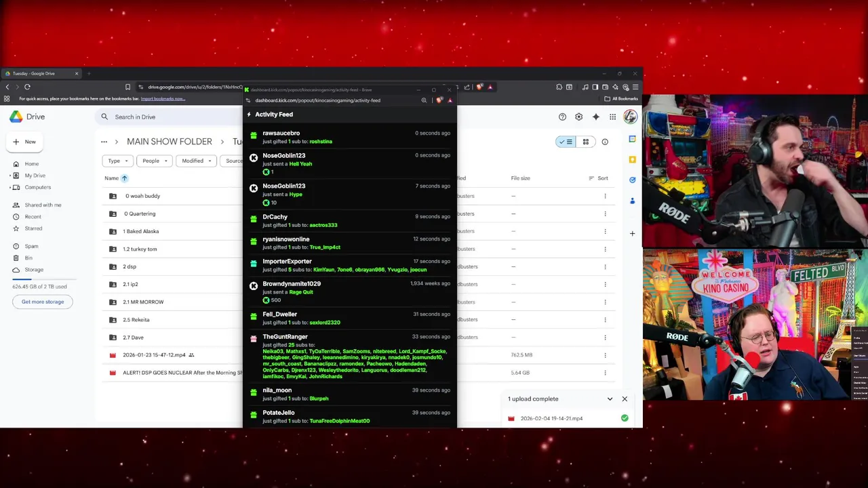The image size is (868, 488).
Task: Open the browser apps grid in bookmarks bar
Action: point(7,99)
